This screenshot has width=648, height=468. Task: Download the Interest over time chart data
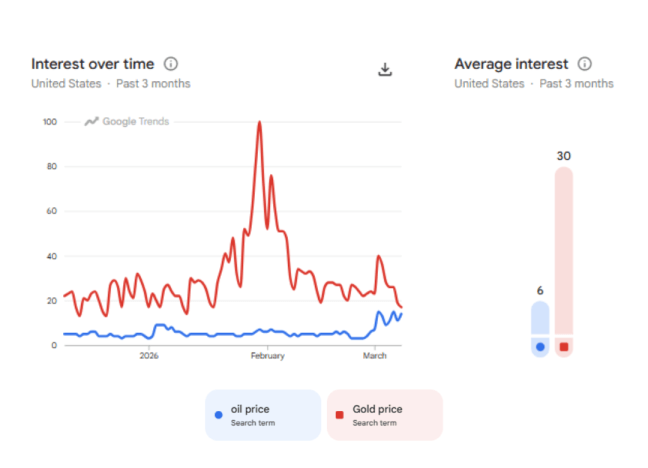pyautogui.click(x=385, y=69)
